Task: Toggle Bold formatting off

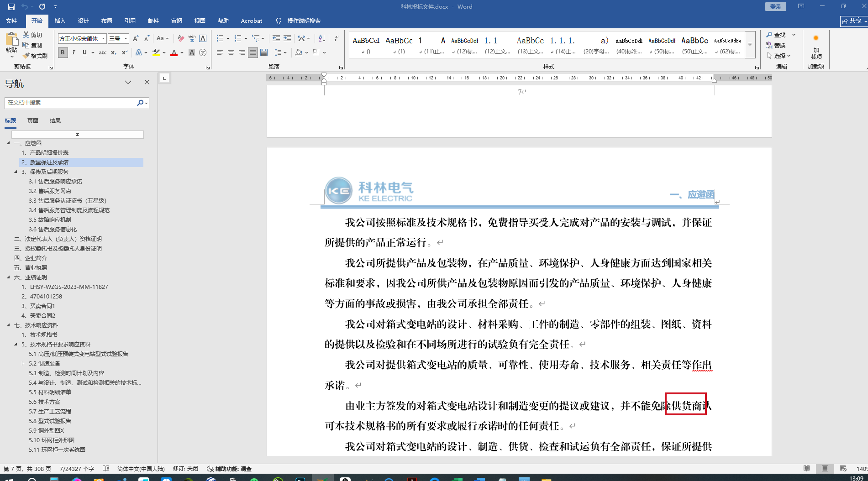Action: pos(63,52)
